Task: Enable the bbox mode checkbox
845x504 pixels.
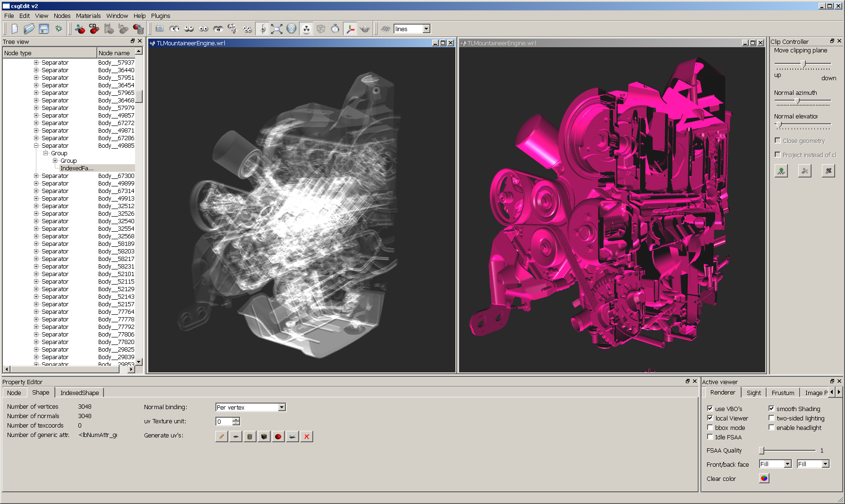Action: click(x=710, y=428)
